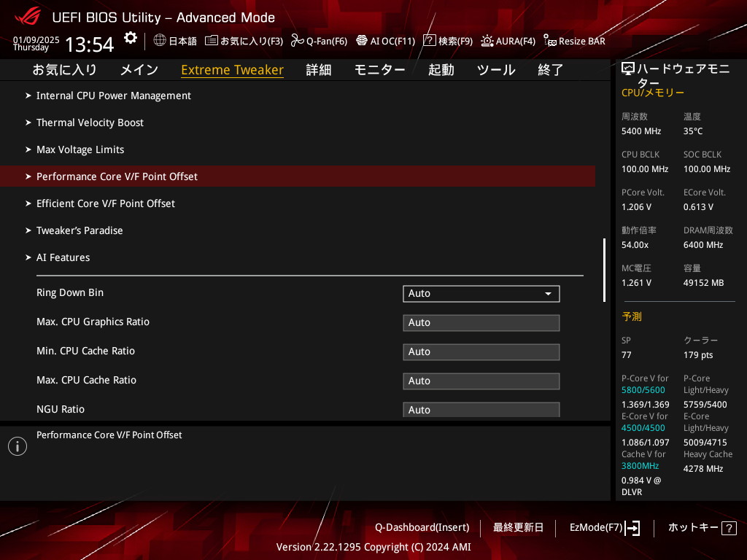Expand the Thermal Velocity Boost submenu
The width and height of the screenshot is (747, 560).
pyautogui.click(x=90, y=122)
